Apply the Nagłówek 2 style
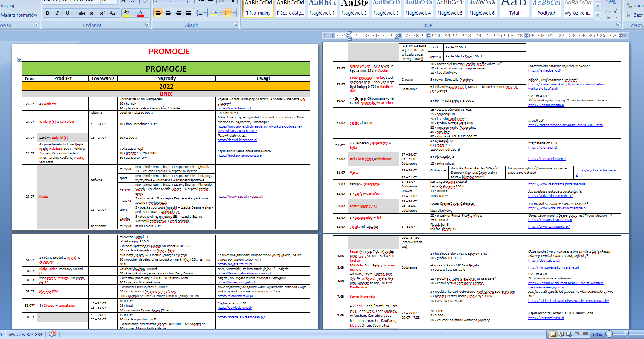644x339 pixels. tap(354, 9)
